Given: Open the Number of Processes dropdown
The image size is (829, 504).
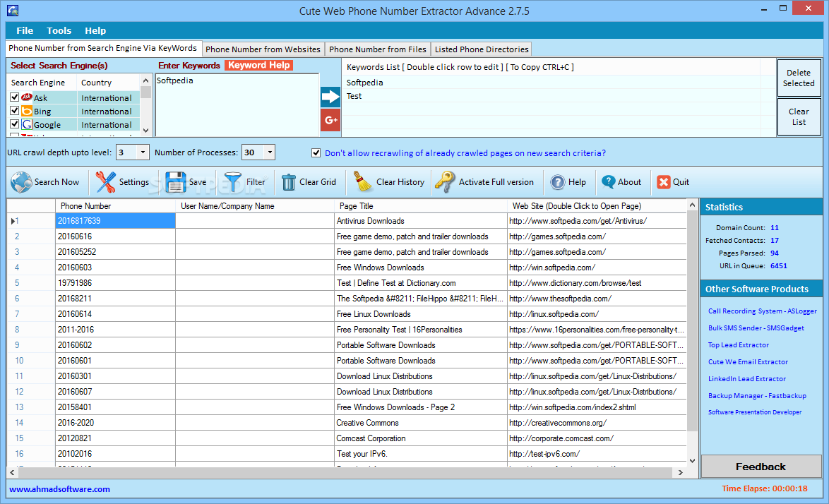Looking at the screenshot, I should [270, 152].
